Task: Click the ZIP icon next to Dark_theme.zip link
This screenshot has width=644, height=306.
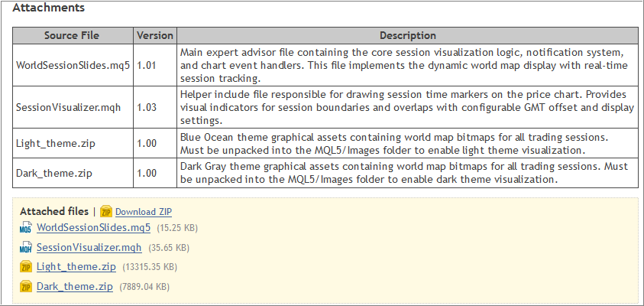Action: pyautogui.click(x=25, y=287)
